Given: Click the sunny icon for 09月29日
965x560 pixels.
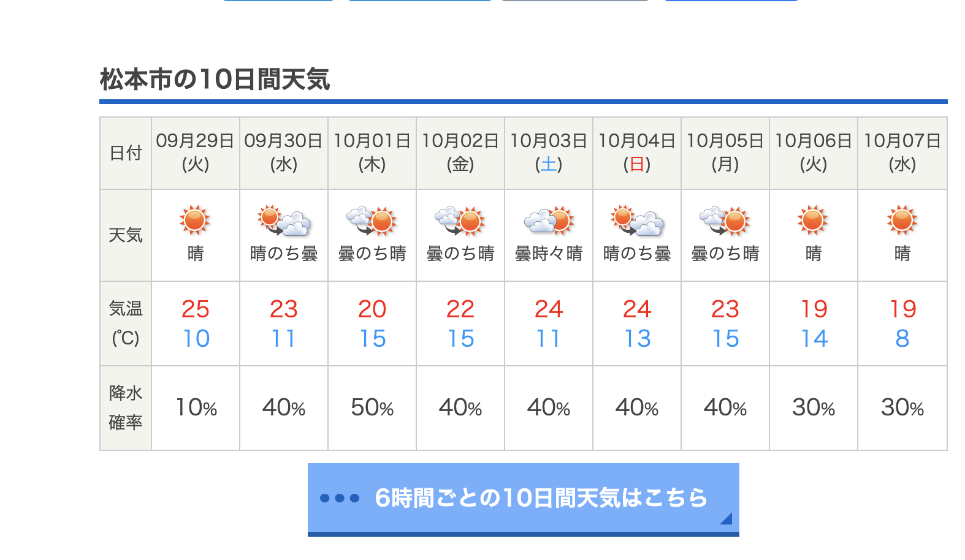Looking at the screenshot, I should pyautogui.click(x=195, y=221).
